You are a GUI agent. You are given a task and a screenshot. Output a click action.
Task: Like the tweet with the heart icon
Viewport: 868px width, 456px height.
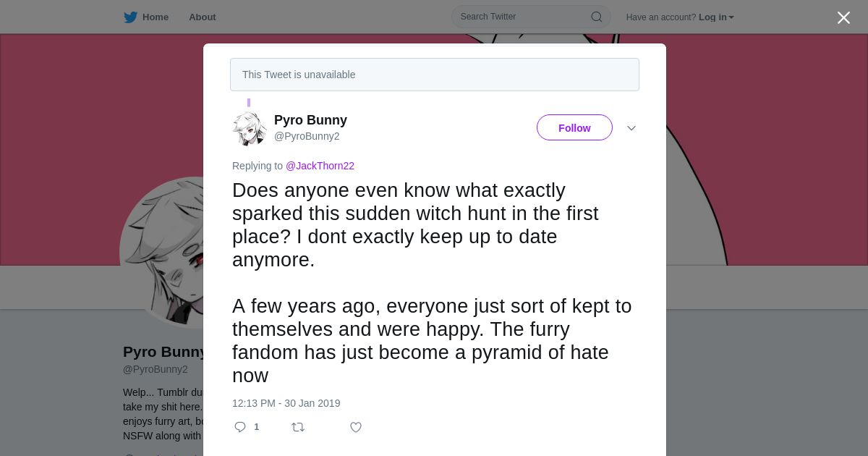pos(356,427)
